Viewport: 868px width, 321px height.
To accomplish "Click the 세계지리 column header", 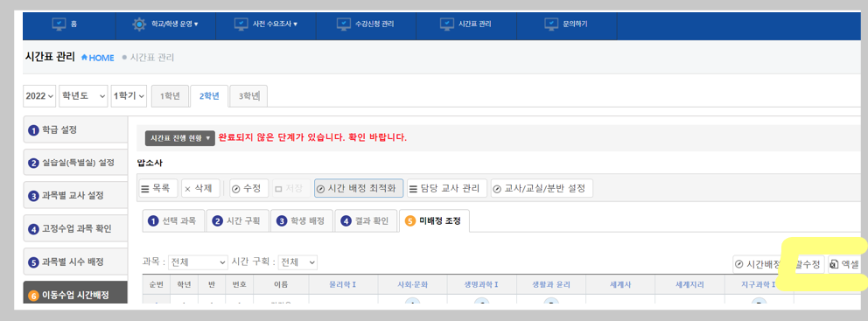I will tap(689, 285).
